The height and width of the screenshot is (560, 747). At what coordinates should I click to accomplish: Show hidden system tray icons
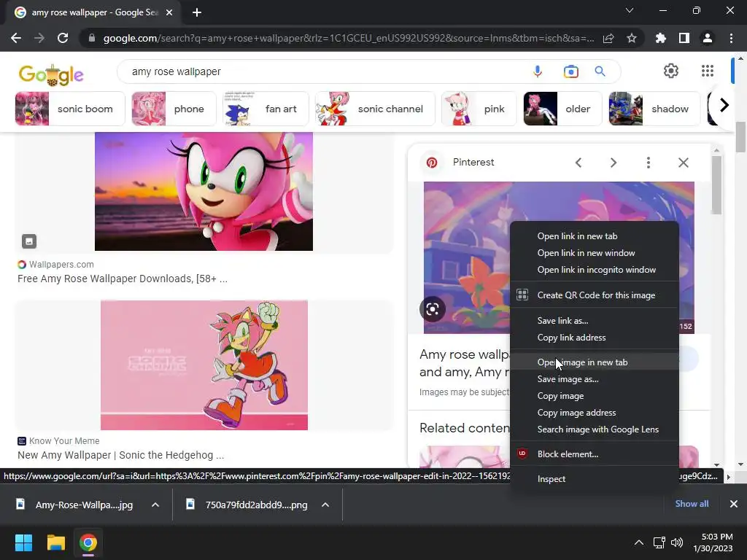click(x=639, y=542)
